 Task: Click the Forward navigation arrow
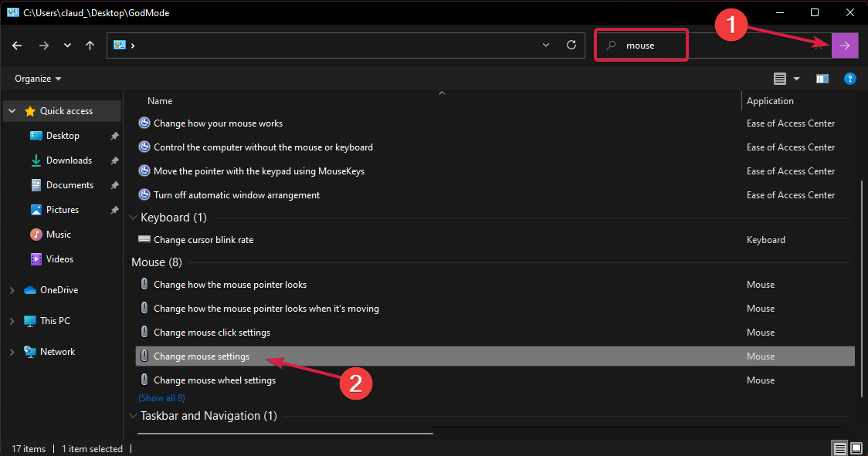tap(44, 46)
